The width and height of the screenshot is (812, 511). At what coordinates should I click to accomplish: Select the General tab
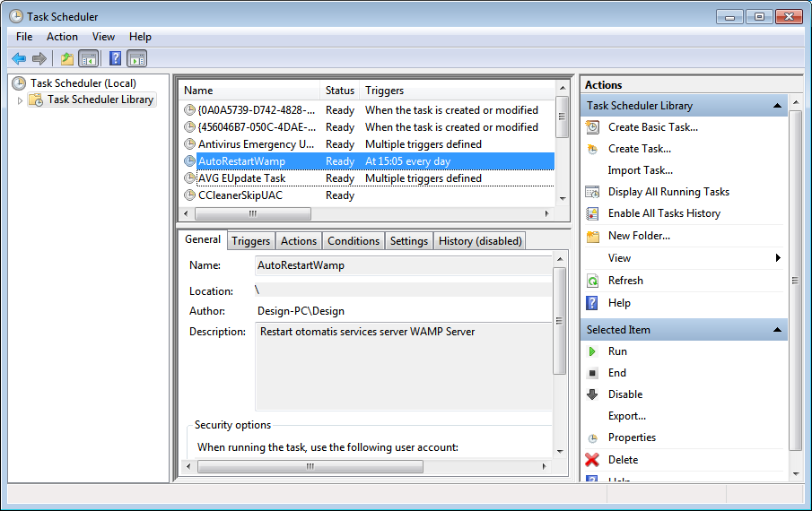tap(203, 239)
